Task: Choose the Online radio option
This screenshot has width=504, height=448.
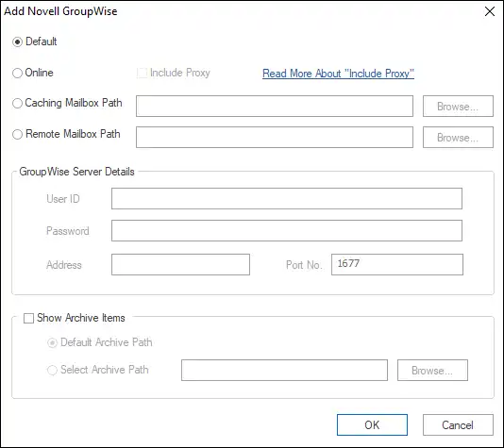Action: 17,73
